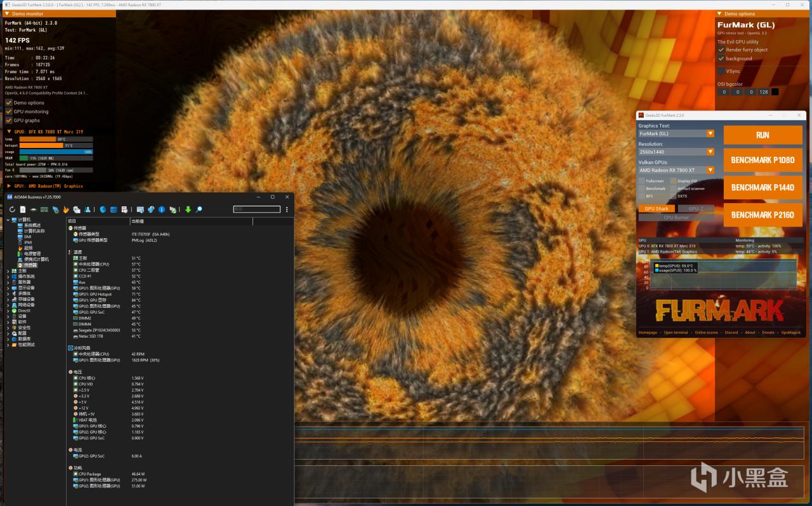812x506 pixels.
Task: Click the AIDA64 search input field
Action: (256, 210)
